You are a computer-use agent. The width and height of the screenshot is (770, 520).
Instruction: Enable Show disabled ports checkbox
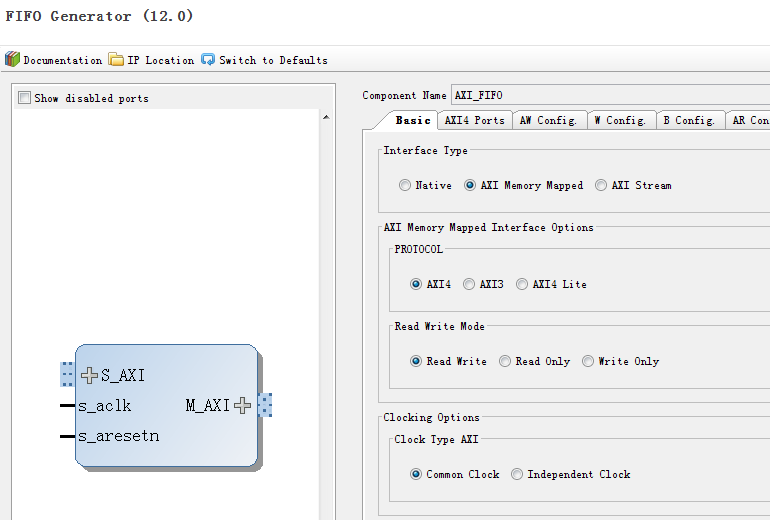pos(24,97)
